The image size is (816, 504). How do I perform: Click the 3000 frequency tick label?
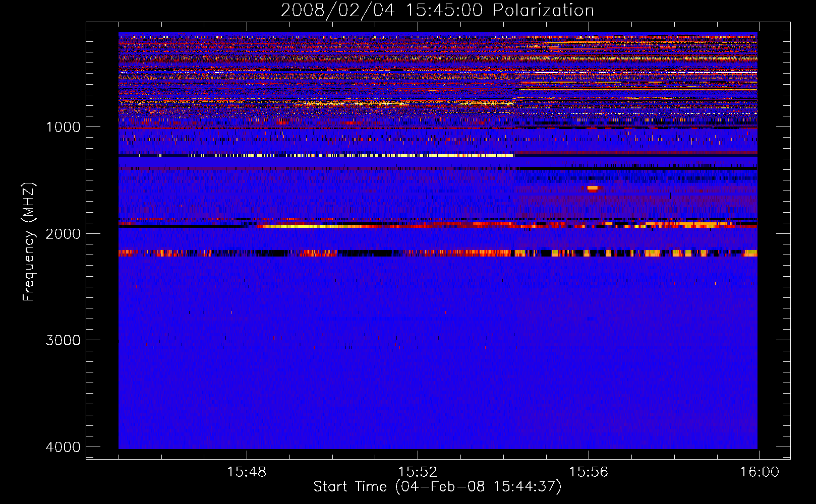click(63, 340)
